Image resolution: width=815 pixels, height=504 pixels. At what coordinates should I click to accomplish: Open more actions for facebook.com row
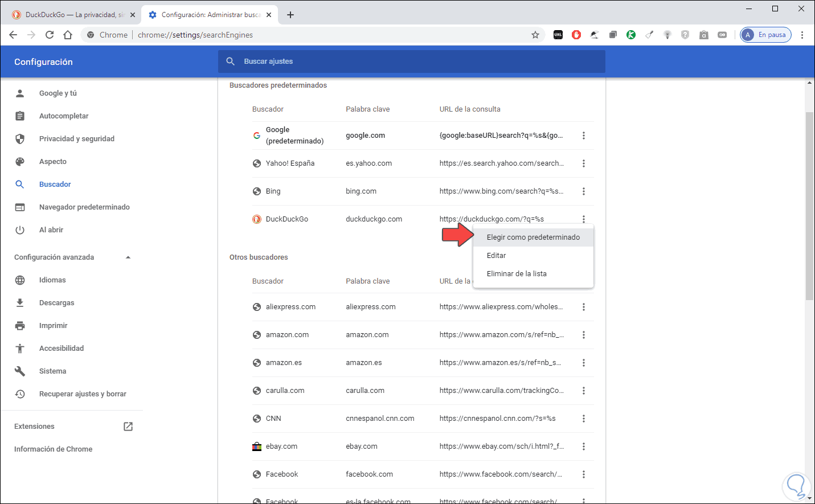click(584, 474)
